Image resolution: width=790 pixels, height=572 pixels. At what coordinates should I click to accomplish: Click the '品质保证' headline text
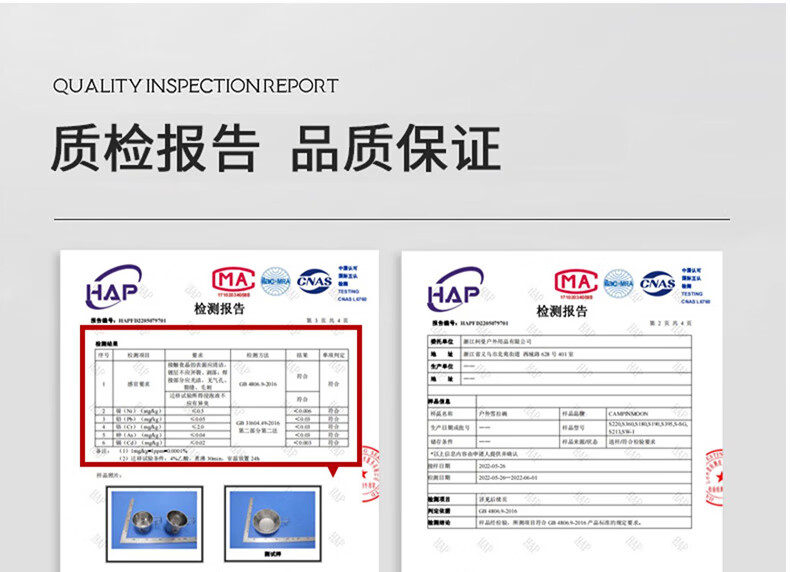[x=396, y=148]
